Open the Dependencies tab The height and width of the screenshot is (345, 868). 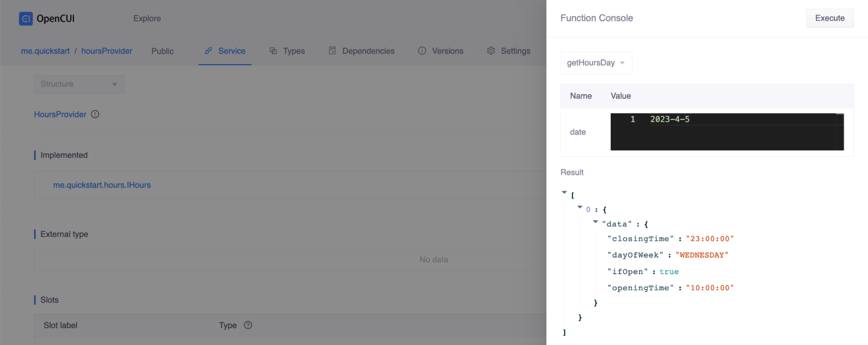pyautogui.click(x=362, y=51)
